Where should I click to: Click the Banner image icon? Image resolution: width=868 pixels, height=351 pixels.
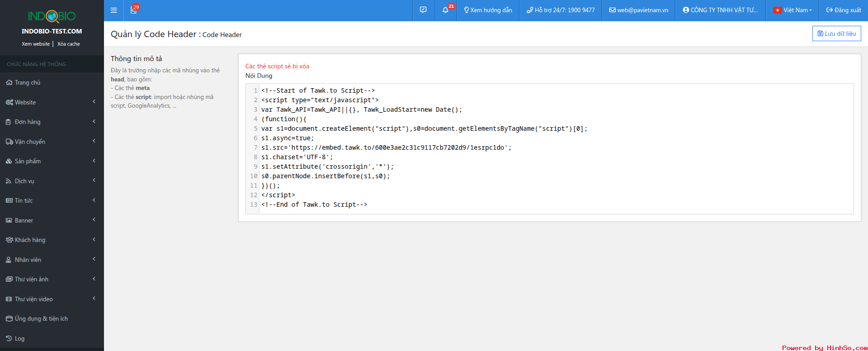point(9,221)
